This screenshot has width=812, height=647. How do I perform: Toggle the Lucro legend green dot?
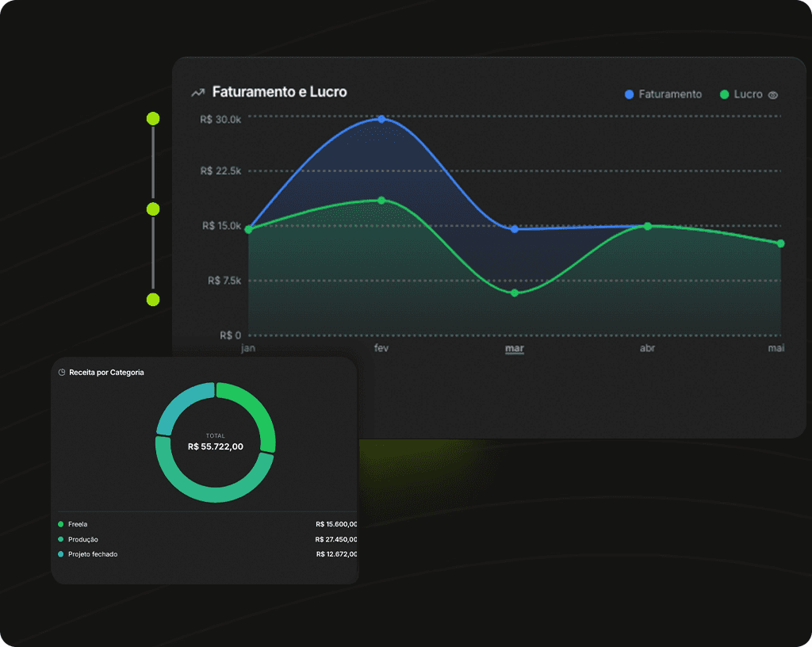(725, 94)
